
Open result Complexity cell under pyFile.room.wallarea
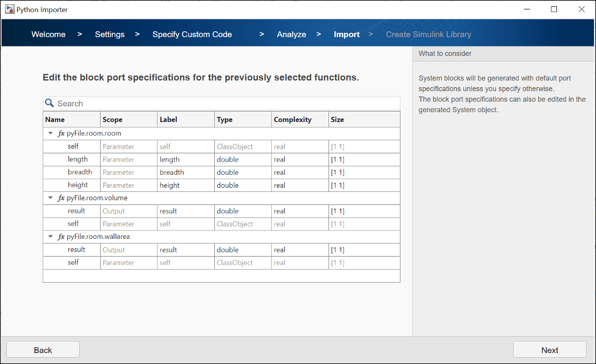point(300,250)
